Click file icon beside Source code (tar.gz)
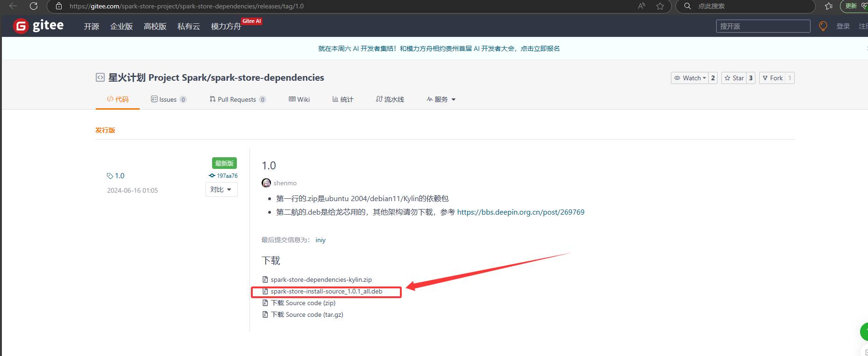Screen dimensions: 868x356 265,314
